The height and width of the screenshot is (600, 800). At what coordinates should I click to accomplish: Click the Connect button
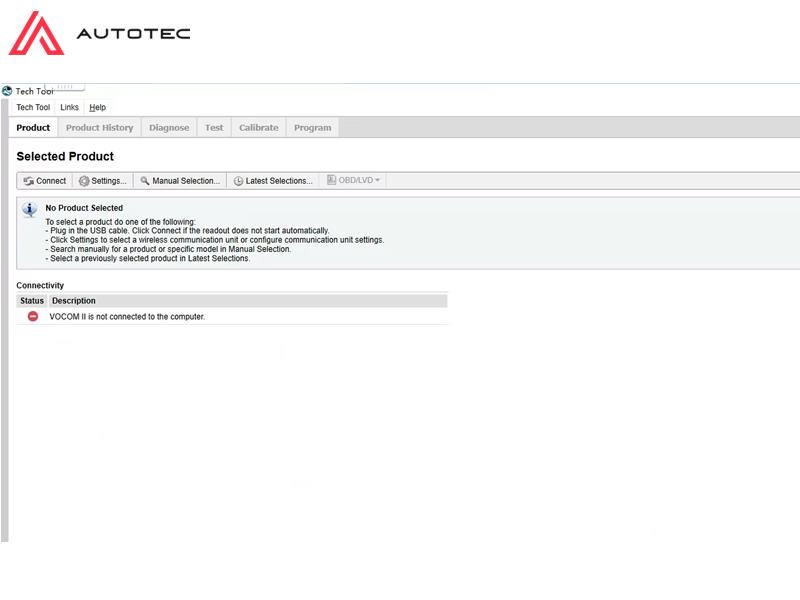(45, 181)
